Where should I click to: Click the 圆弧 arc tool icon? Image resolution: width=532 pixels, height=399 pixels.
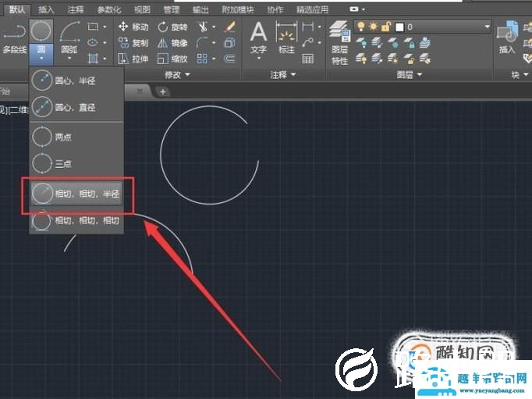(69, 33)
